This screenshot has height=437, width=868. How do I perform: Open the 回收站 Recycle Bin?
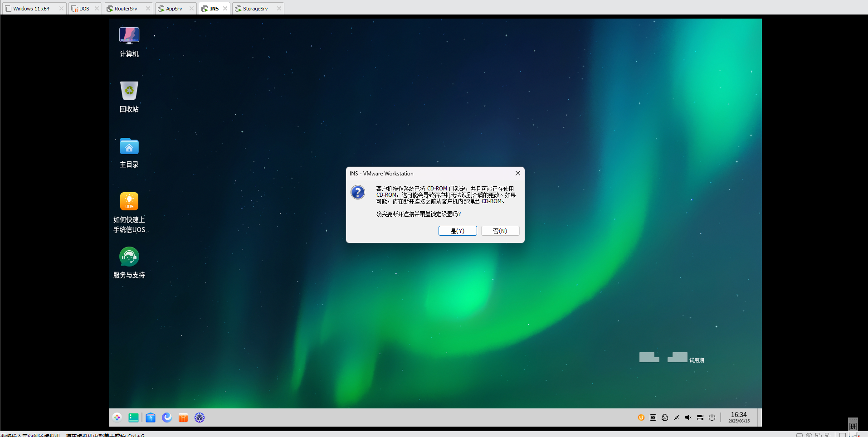click(129, 96)
